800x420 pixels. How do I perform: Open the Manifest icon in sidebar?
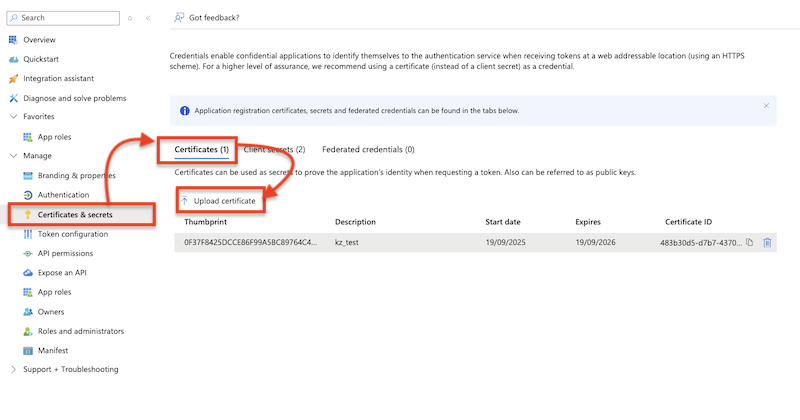coord(28,351)
